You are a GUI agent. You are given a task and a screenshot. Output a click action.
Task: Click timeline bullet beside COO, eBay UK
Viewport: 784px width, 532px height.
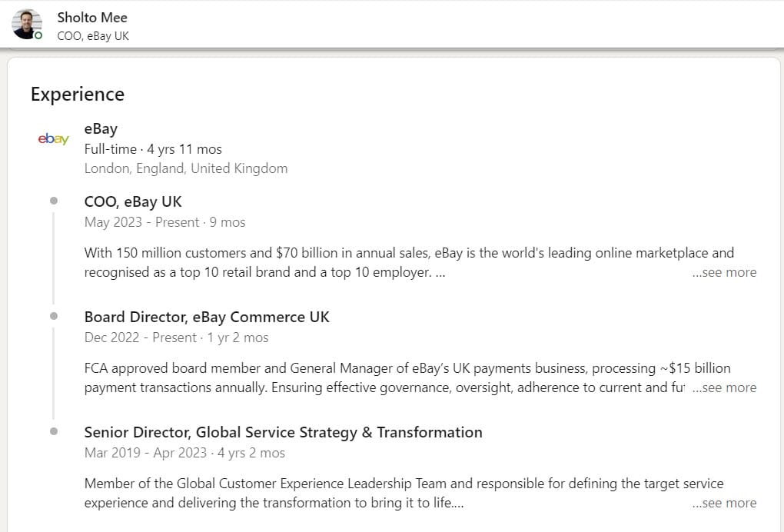54,201
